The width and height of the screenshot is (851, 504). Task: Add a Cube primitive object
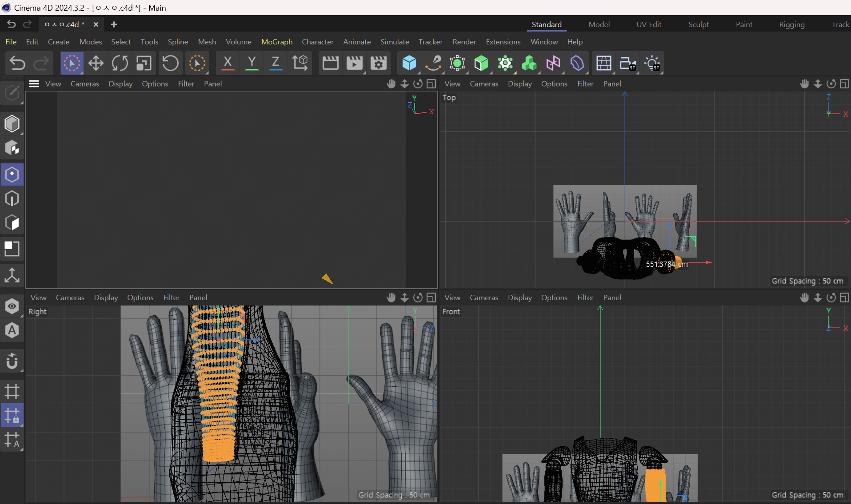pyautogui.click(x=409, y=63)
